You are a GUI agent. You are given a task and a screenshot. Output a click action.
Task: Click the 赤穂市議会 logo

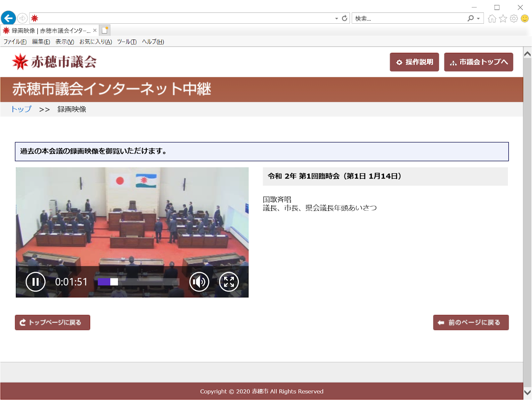pos(54,62)
